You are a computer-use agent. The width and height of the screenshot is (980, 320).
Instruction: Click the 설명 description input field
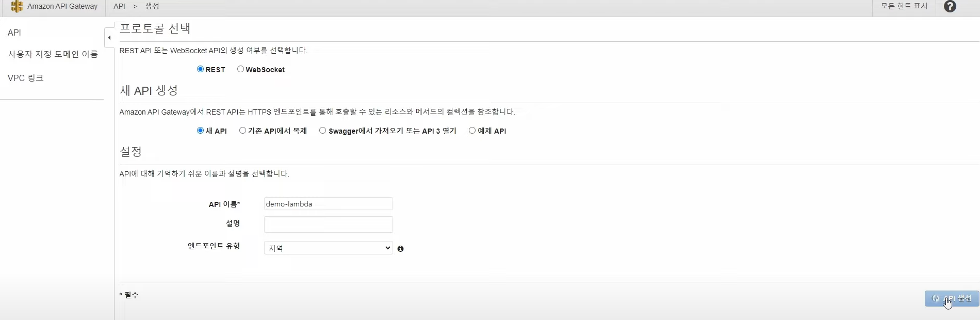pyautogui.click(x=329, y=225)
